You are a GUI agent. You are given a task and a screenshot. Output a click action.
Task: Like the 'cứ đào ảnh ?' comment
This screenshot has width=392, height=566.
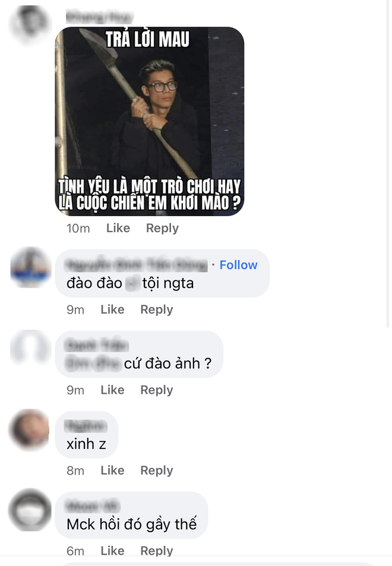(x=112, y=390)
